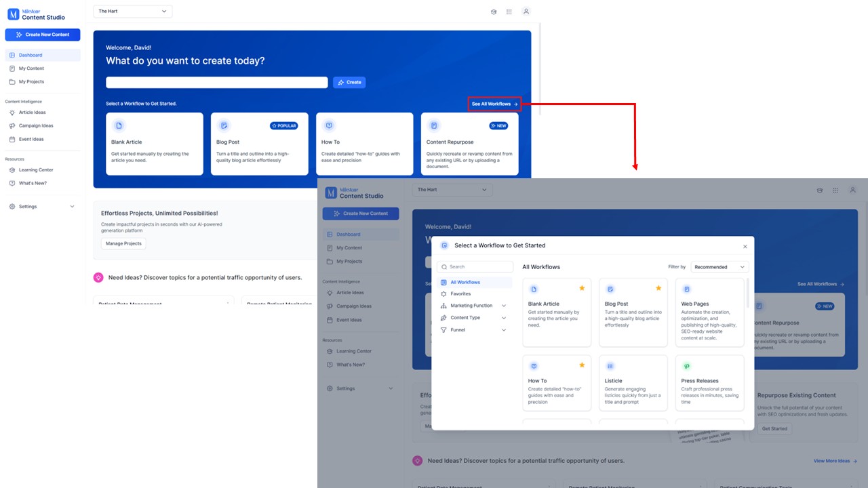The height and width of the screenshot is (488, 868).
Task: Expand Settings chevron in upper window sidebar
Action: click(x=72, y=206)
